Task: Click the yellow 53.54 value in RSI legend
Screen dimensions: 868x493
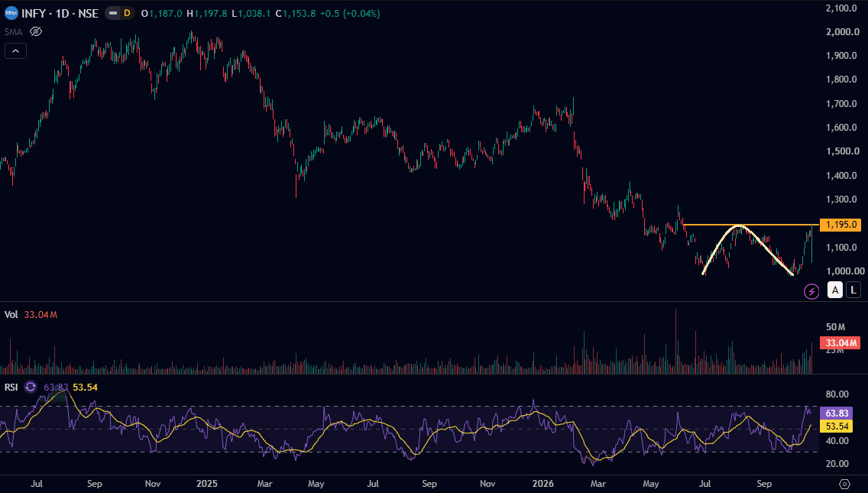Action: coord(86,388)
